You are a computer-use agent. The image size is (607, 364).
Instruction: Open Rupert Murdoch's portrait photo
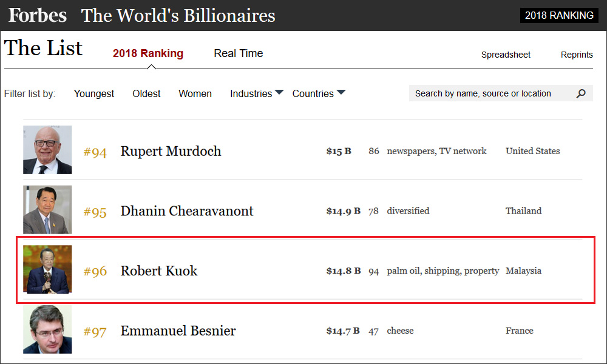pyautogui.click(x=47, y=150)
